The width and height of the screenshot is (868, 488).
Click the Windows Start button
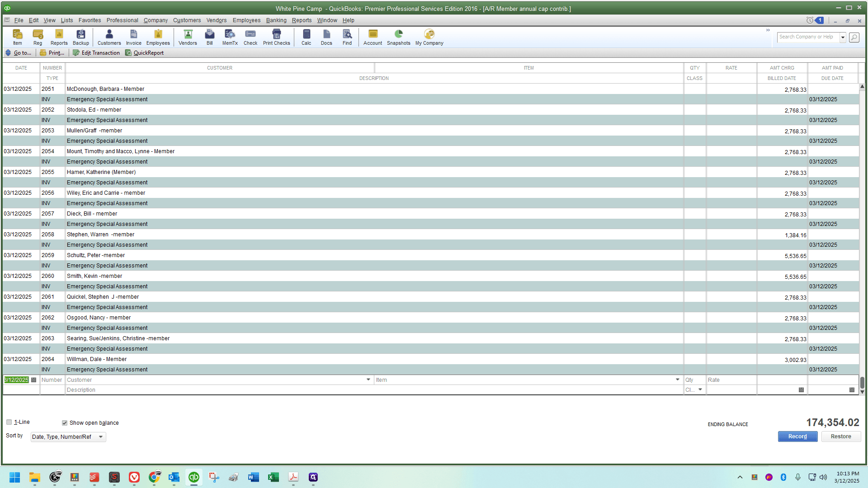[x=14, y=477]
